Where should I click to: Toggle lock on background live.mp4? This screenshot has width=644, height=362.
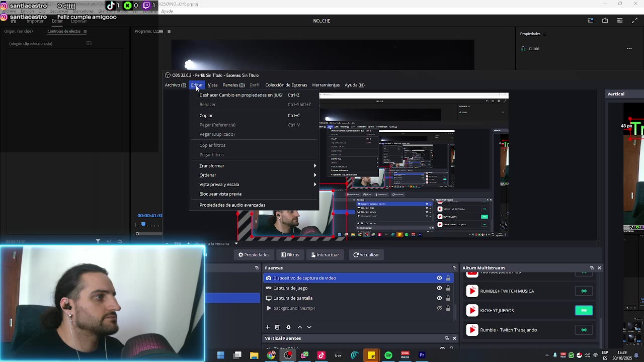(x=448, y=308)
